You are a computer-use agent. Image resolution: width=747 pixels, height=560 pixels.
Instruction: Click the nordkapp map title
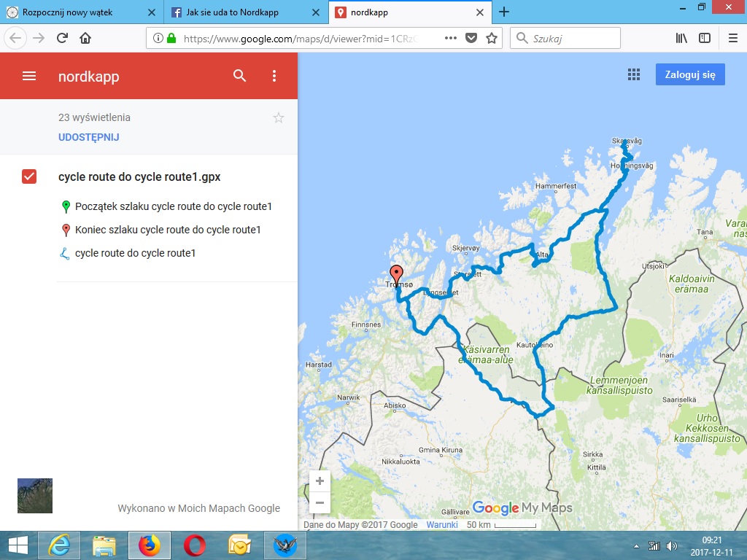(88, 77)
